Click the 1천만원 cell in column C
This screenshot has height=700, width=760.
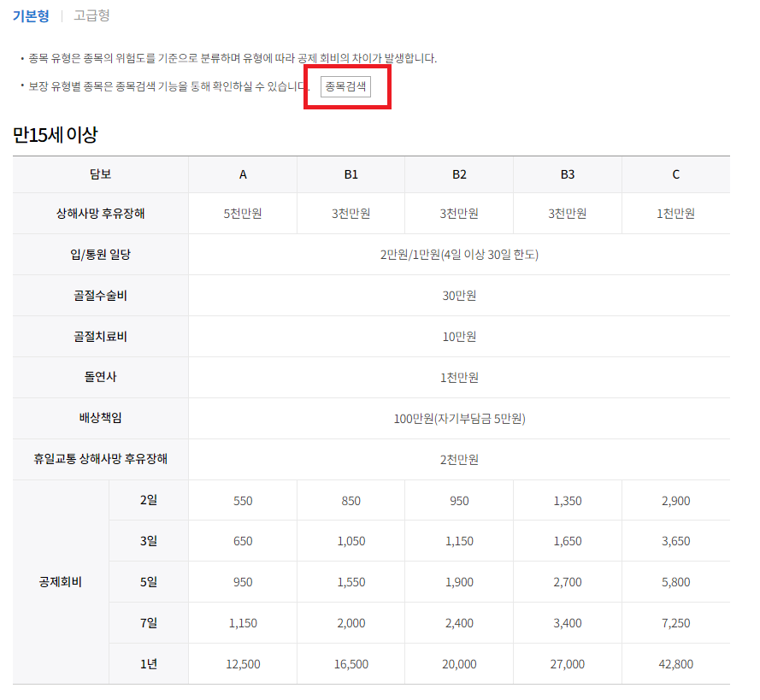click(x=675, y=214)
